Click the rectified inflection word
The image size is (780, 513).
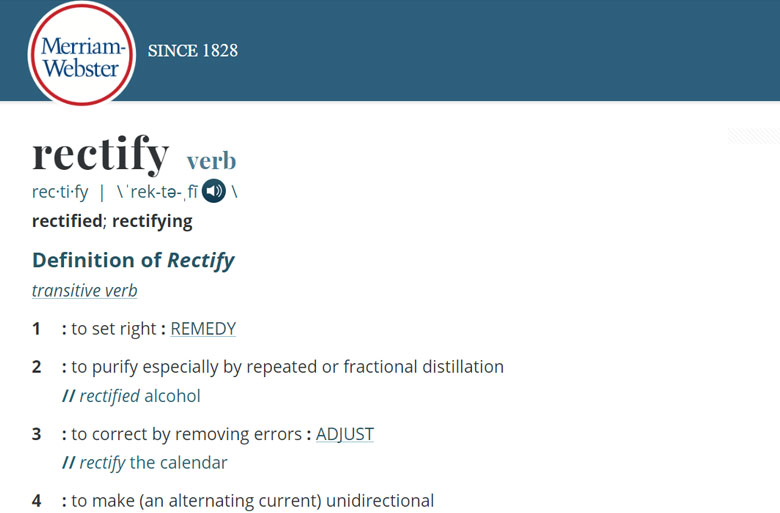(67, 221)
